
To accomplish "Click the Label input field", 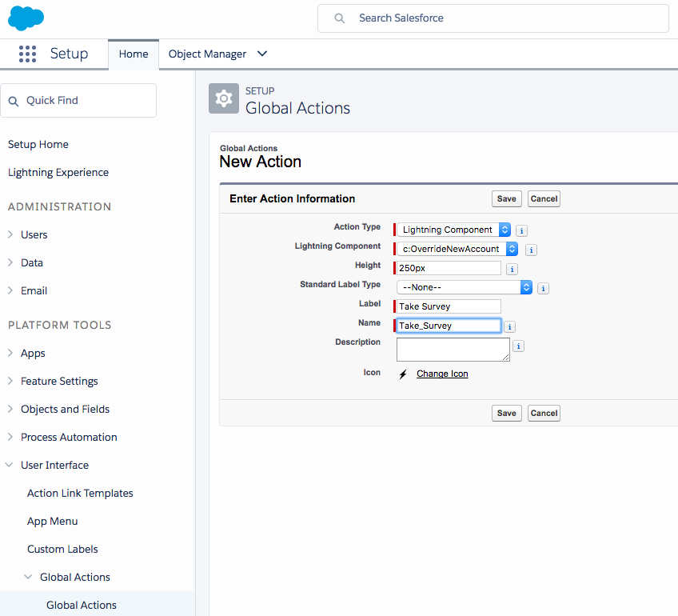I will (x=449, y=306).
